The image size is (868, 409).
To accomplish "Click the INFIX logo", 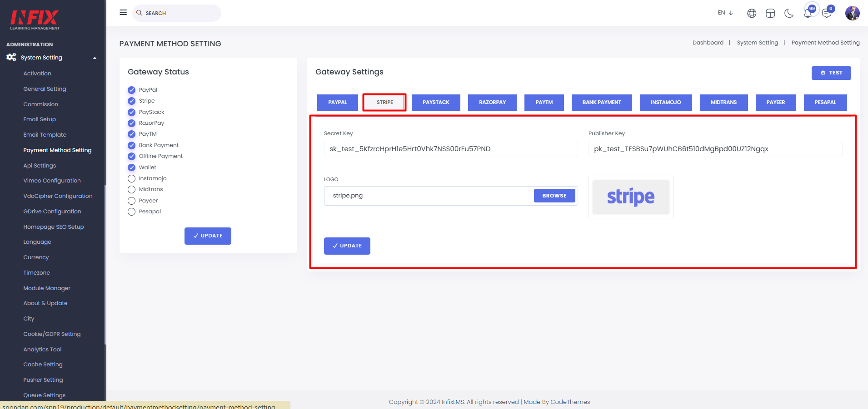I will tap(35, 20).
